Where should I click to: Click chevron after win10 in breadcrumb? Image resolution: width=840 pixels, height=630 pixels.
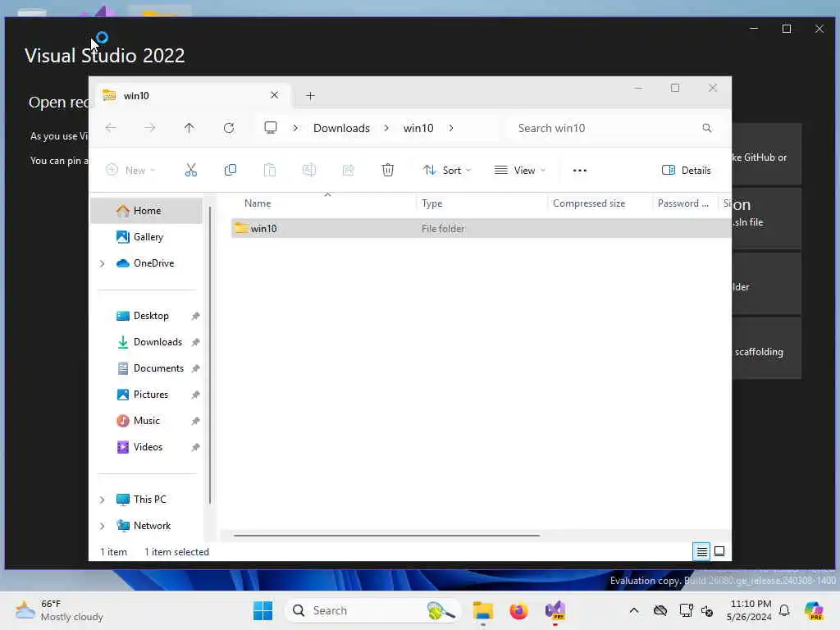(451, 128)
